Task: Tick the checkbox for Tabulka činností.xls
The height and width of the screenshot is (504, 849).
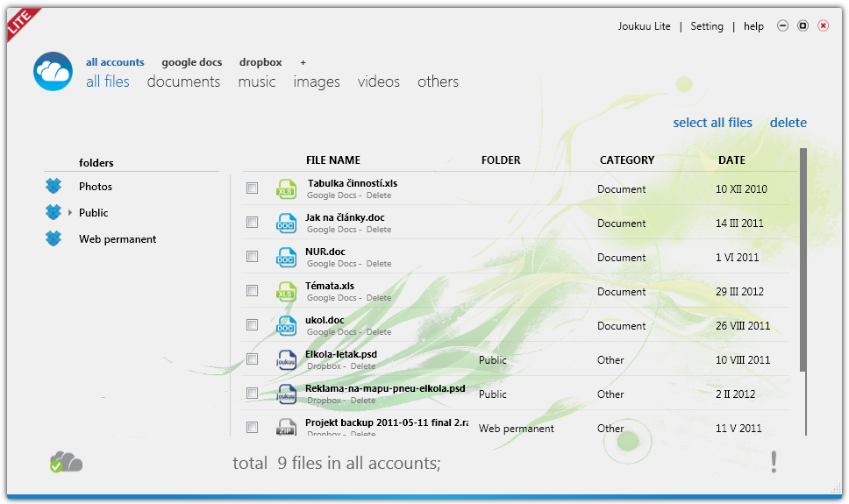Action: point(252,188)
